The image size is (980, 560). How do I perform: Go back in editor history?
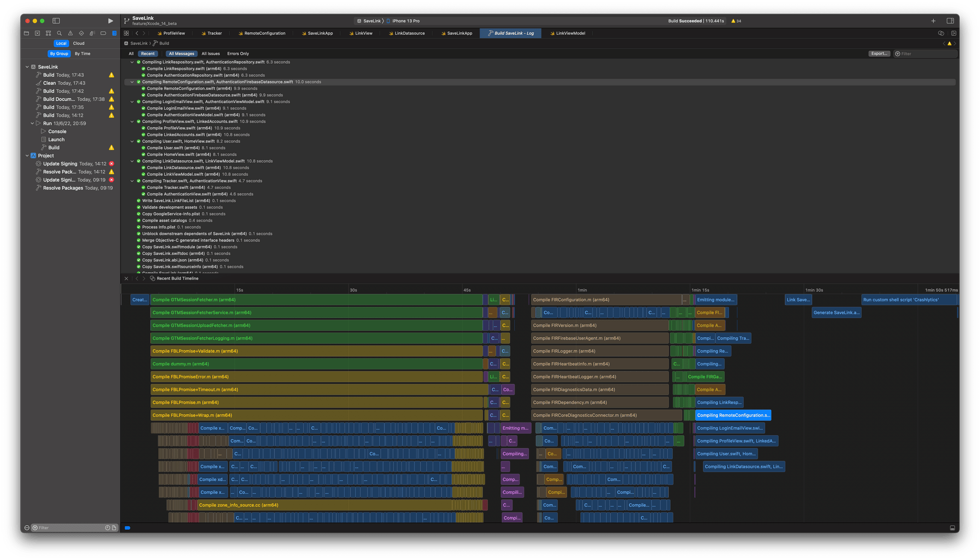click(x=137, y=33)
